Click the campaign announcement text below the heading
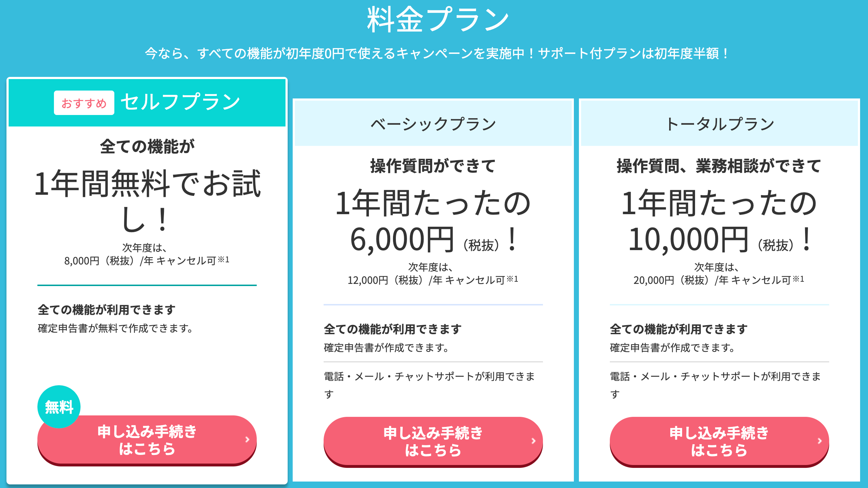 (437, 54)
